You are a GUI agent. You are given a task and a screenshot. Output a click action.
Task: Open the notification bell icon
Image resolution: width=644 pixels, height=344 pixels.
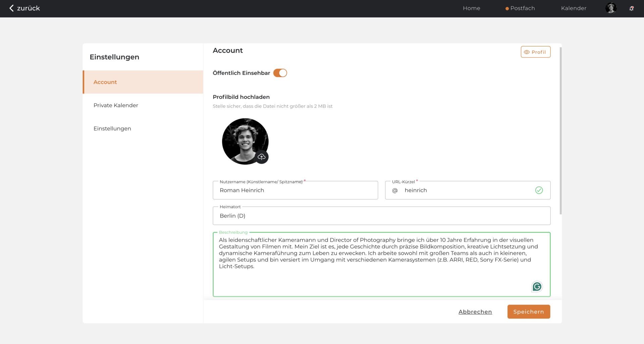[x=631, y=8]
